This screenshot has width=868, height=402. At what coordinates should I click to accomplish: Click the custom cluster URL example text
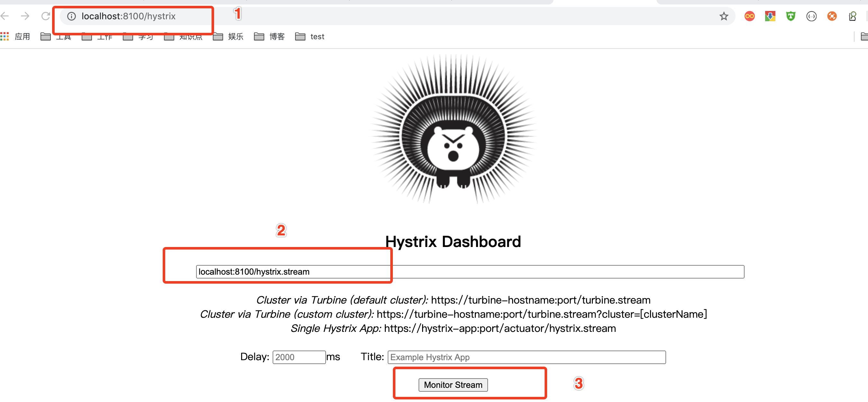point(542,314)
